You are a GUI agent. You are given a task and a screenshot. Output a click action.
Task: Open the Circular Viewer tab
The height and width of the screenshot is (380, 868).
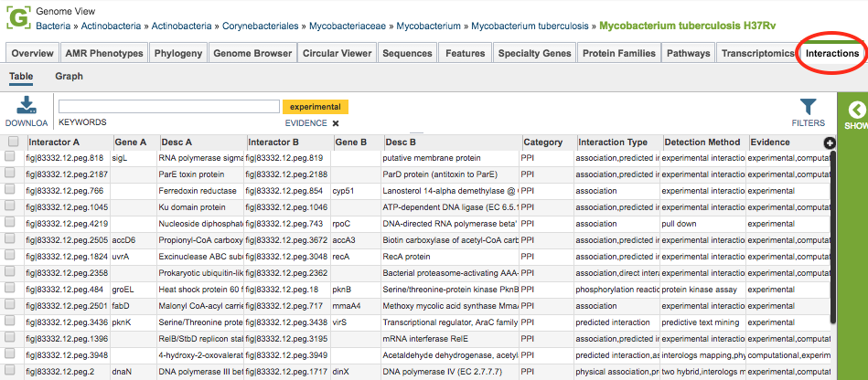pyautogui.click(x=337, y=53)
